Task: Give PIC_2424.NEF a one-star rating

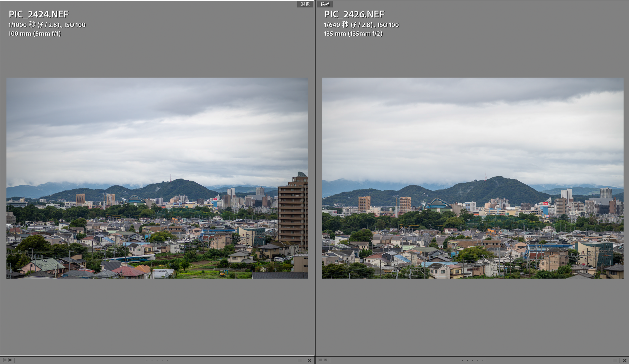Action: pos(147,360)
